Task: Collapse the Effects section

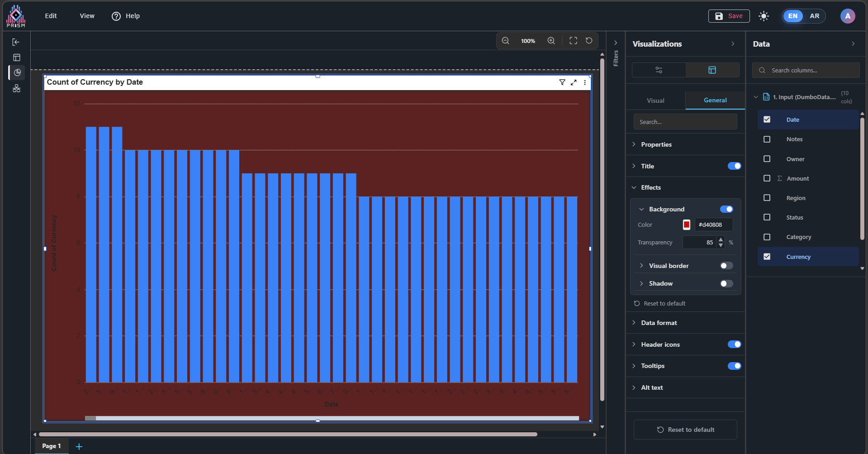Action: click(x=650, y=187)
